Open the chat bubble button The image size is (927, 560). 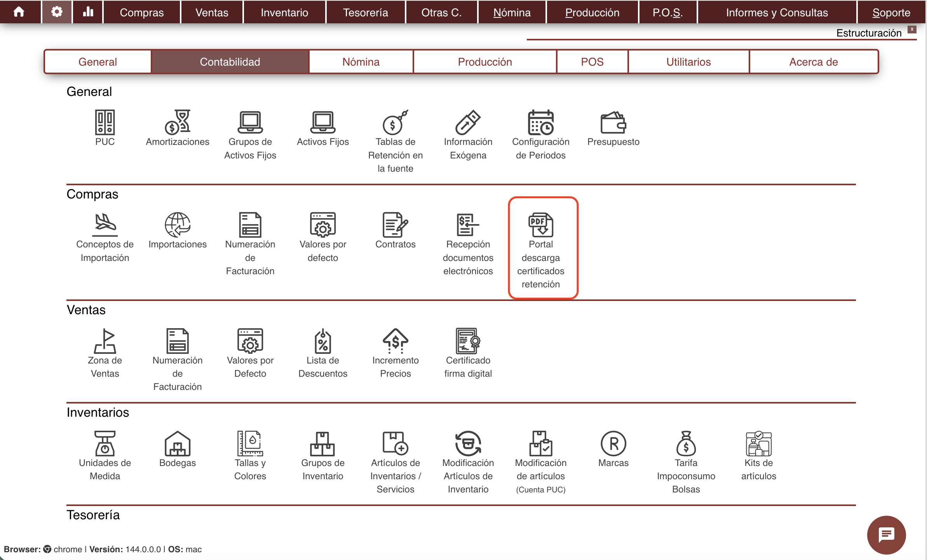(x=886, y=535)
